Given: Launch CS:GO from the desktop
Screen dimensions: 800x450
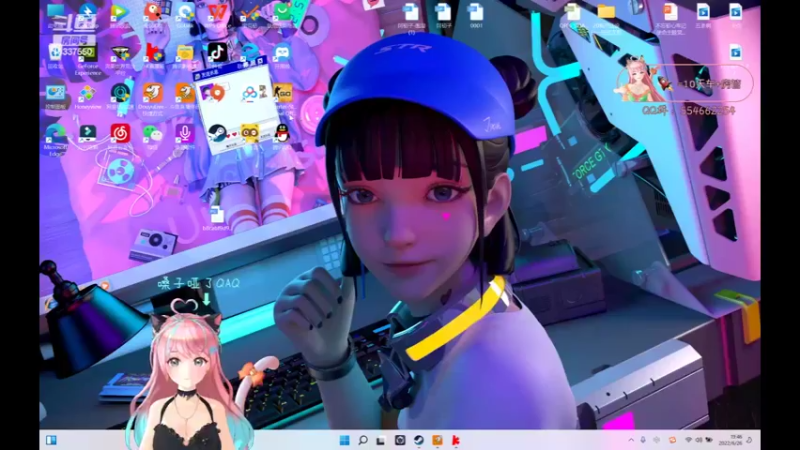Looking at the screenshot, I should coord(282,93).
